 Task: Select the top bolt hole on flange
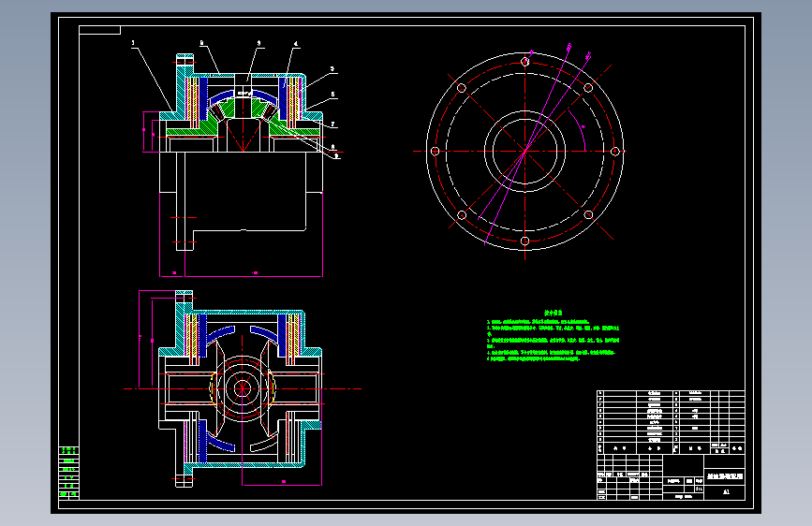pos(525,62)
